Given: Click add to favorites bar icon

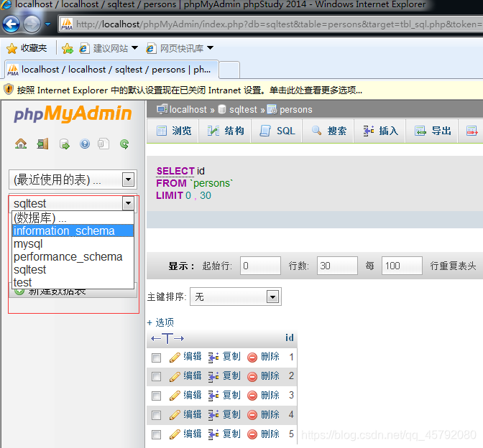Looking at the screenshot, I should [x=68, y=48].
